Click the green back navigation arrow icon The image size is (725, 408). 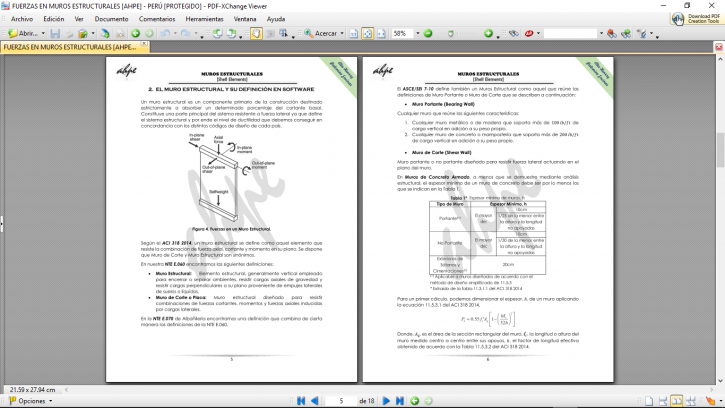click(136, 33)
